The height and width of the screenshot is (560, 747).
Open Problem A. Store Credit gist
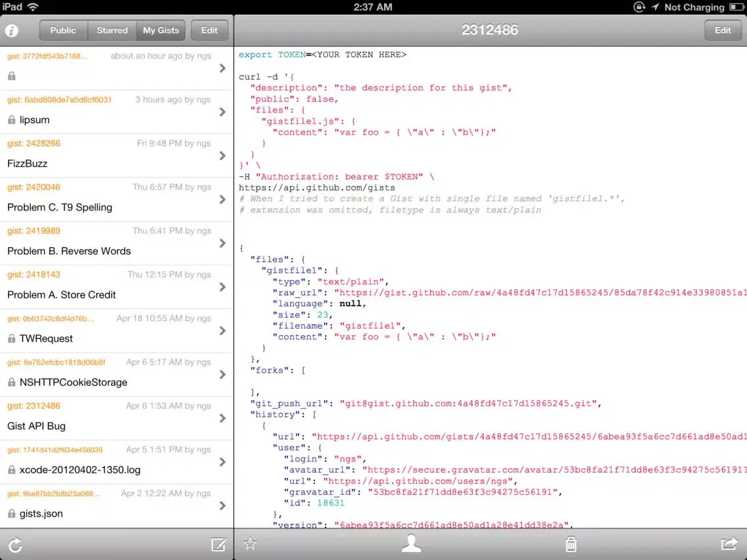pyautogui.click(x=116, y=288)
